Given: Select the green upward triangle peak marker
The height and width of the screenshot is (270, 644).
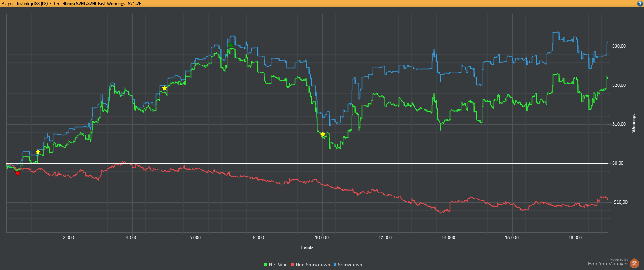Looking at the screenshot, I should [230, 45].
